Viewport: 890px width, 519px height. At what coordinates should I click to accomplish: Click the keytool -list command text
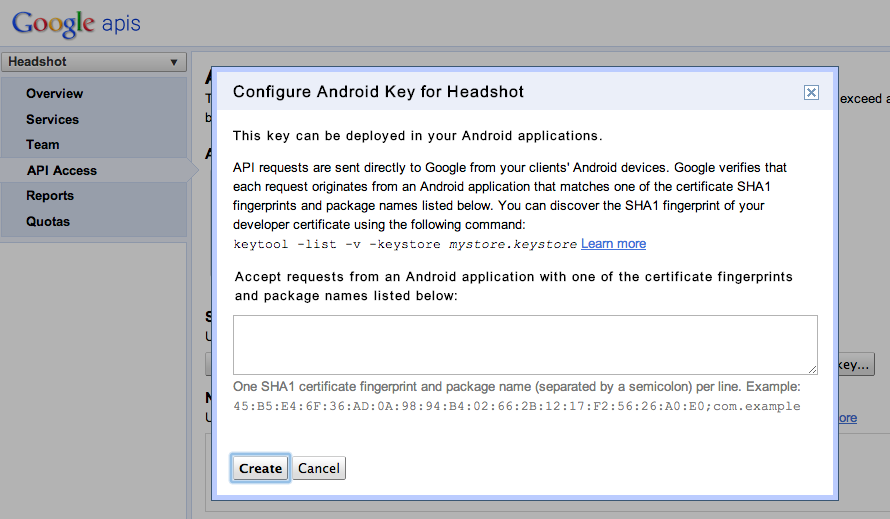(405, 244)
